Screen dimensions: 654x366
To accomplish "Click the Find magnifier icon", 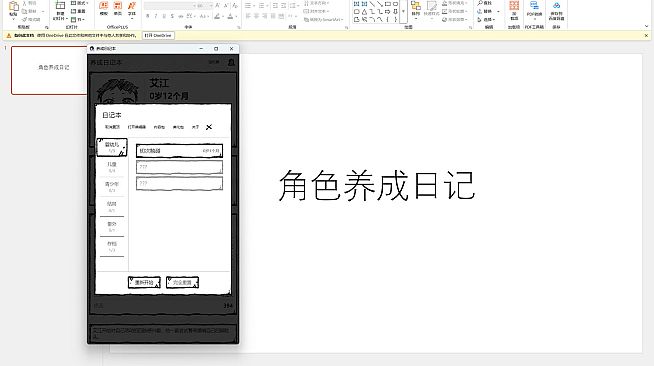I will pos(480,3).
